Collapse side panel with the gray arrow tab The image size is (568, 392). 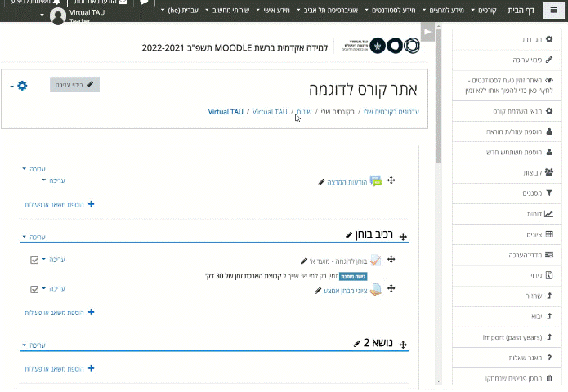[427, 32]
